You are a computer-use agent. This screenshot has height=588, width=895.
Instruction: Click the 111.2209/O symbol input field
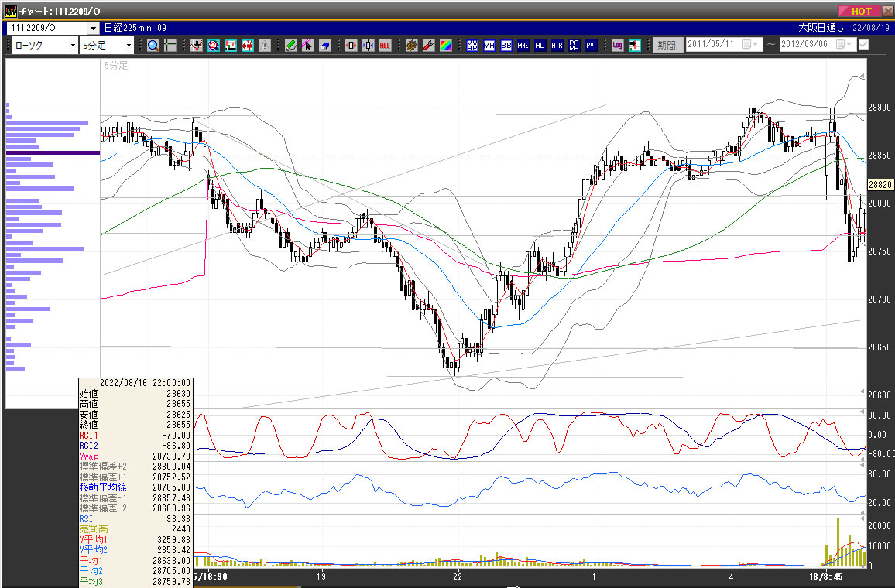click(x=46, y=28)
